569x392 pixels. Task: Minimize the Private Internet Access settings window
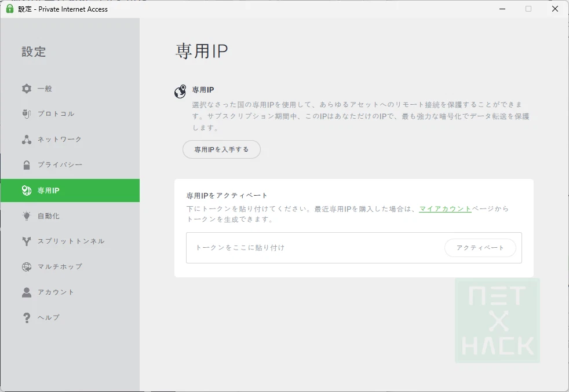[502, 9]
